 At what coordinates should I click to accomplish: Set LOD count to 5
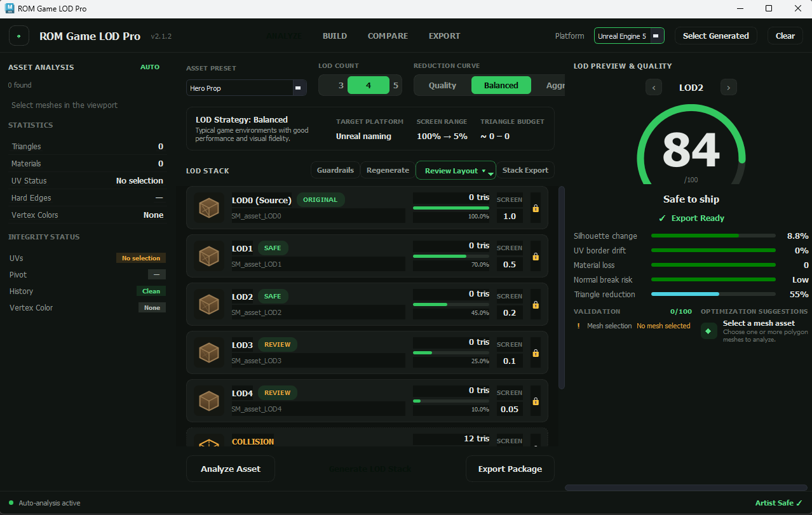click(396, 85)
